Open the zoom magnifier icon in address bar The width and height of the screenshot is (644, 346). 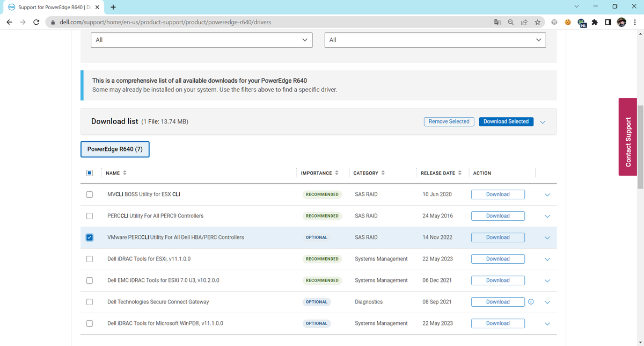click(510, 23)
